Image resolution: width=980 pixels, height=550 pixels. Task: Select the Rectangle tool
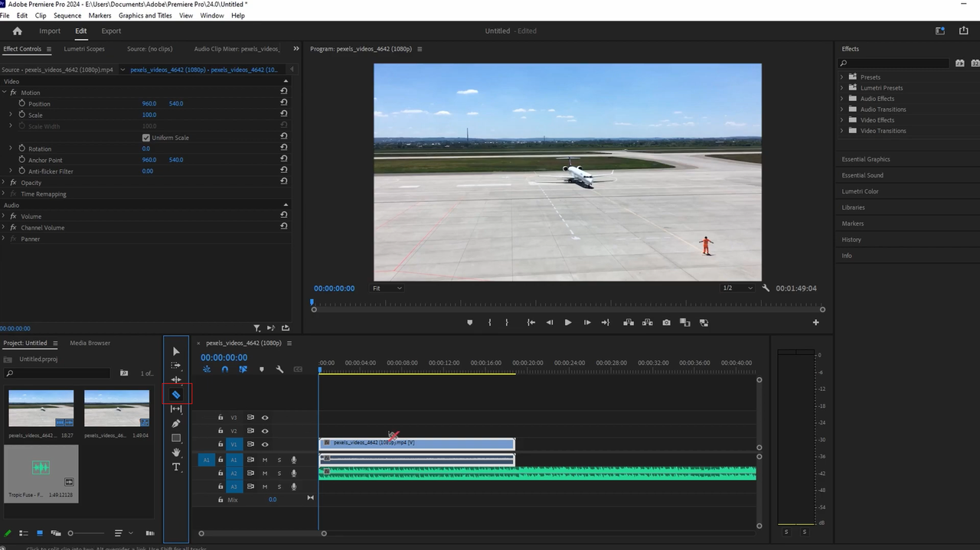(176, 438)
